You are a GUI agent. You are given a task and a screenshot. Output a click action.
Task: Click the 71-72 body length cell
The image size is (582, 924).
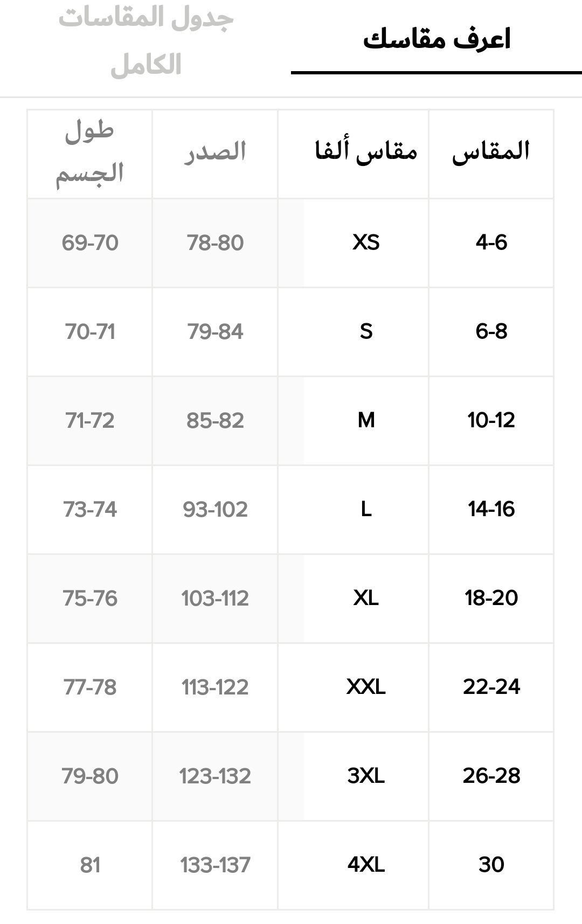(89, 420)
